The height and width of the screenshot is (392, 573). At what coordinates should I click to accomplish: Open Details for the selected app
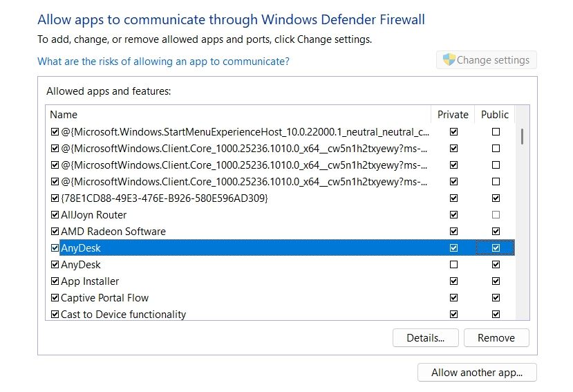coord(425,337)
